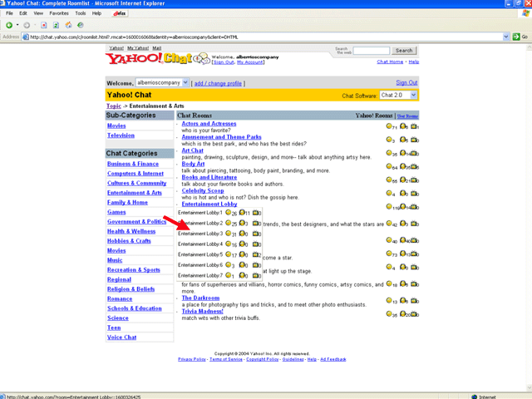Image resolution: width=532 pixels, height=399 pixels.
Task: Open the address bar URL dropdown
Action: point(506,37)
